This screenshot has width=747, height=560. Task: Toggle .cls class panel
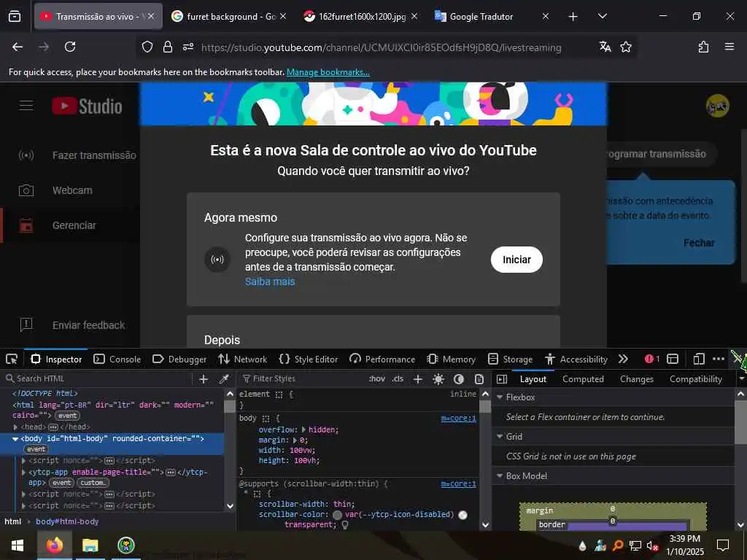(x=398, y=379)
